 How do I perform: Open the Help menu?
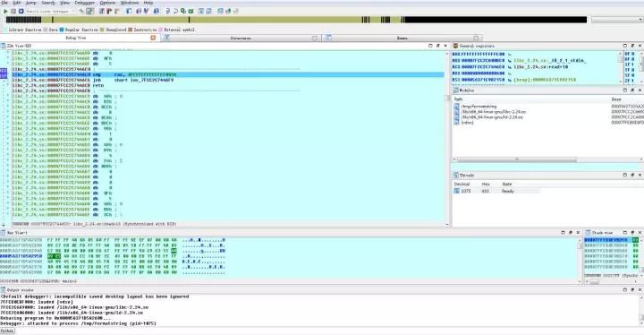click(x=148, y=3)
